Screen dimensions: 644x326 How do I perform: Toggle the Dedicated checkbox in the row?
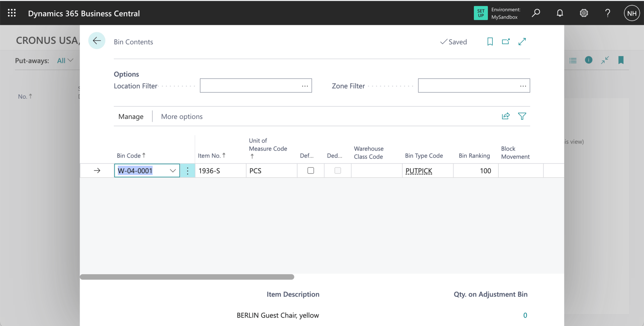click(338, 171)
